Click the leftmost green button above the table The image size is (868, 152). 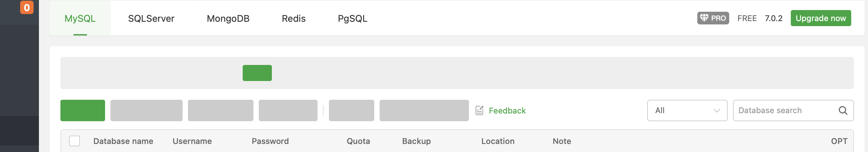[83, 110]
